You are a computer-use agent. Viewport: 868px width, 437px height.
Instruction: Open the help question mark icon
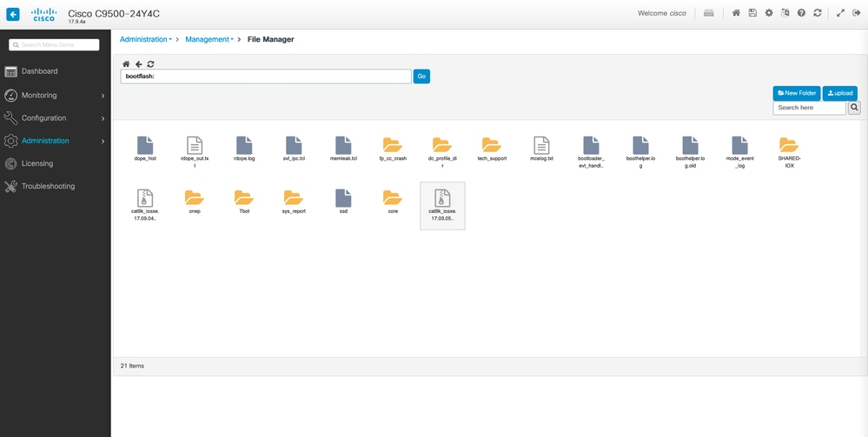pyautogui.click(x=801, y=13)
